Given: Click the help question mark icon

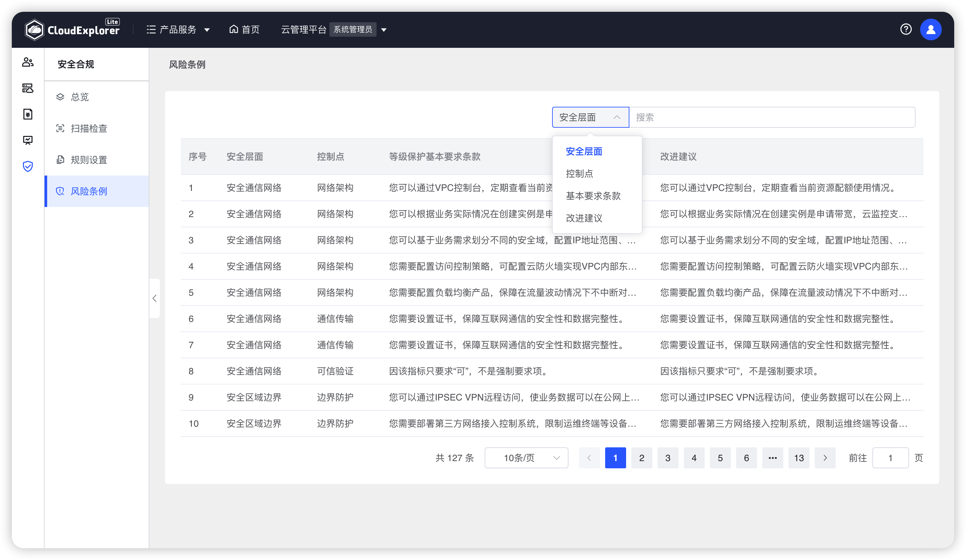Looking at the screenshot, I should 905,29.
